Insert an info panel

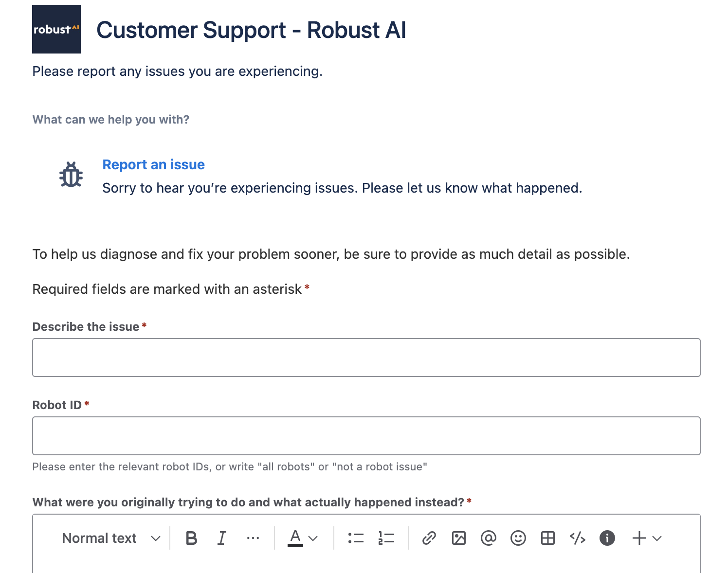click(x=607, y=538)
